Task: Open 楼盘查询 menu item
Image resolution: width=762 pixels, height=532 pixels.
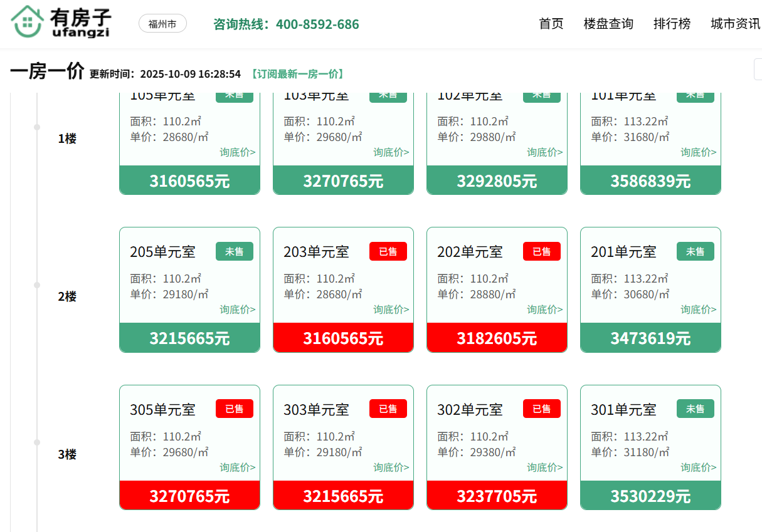Action: [608, 24]
